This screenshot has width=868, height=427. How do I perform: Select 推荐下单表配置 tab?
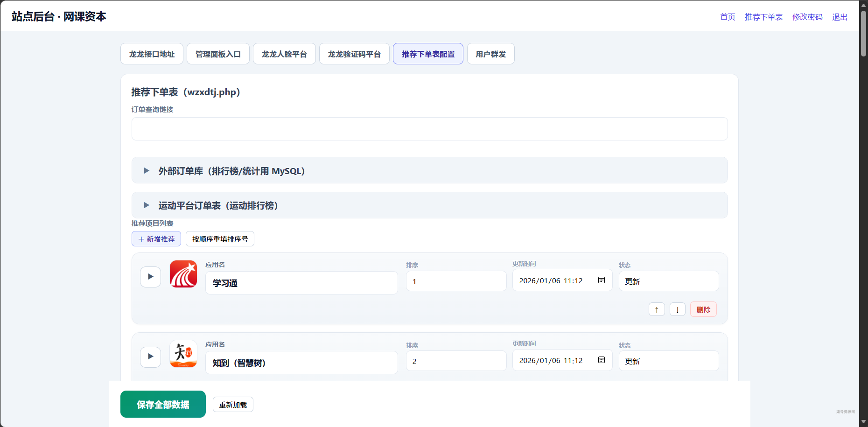click(428, 54)
